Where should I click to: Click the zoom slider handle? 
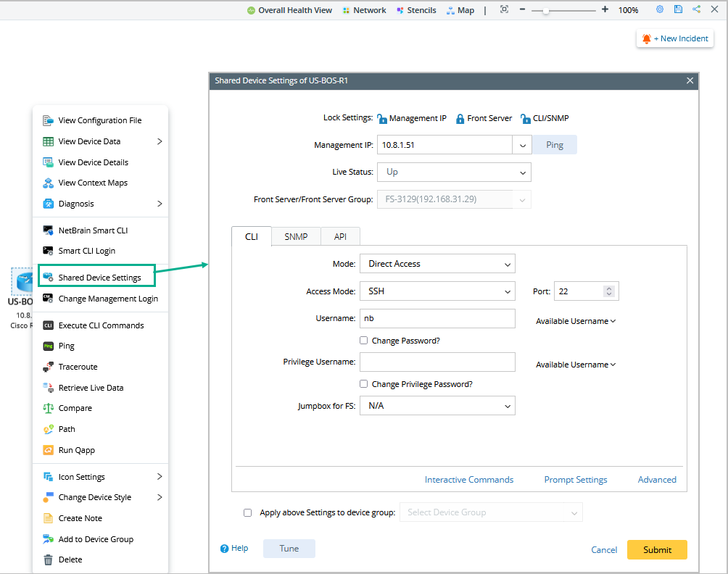tap(546, 10)
